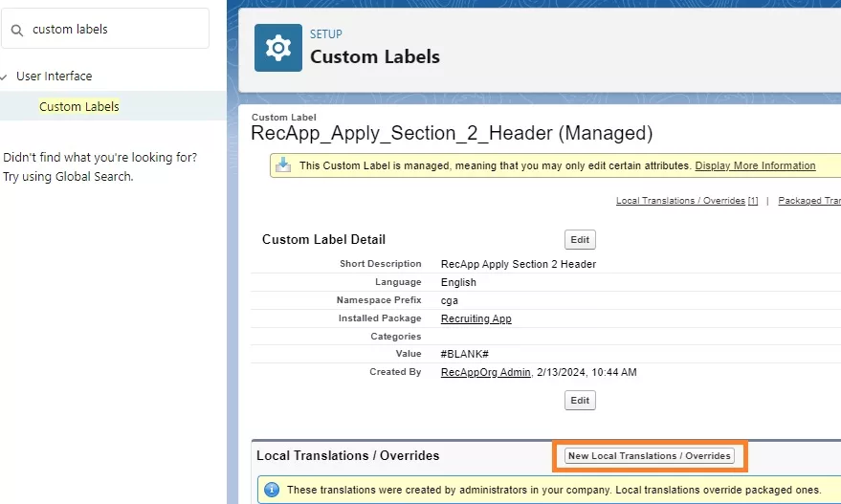
Task: Click the RecApp_Apply_Section_2_Header label heading
Action: (x=451, y=133)
